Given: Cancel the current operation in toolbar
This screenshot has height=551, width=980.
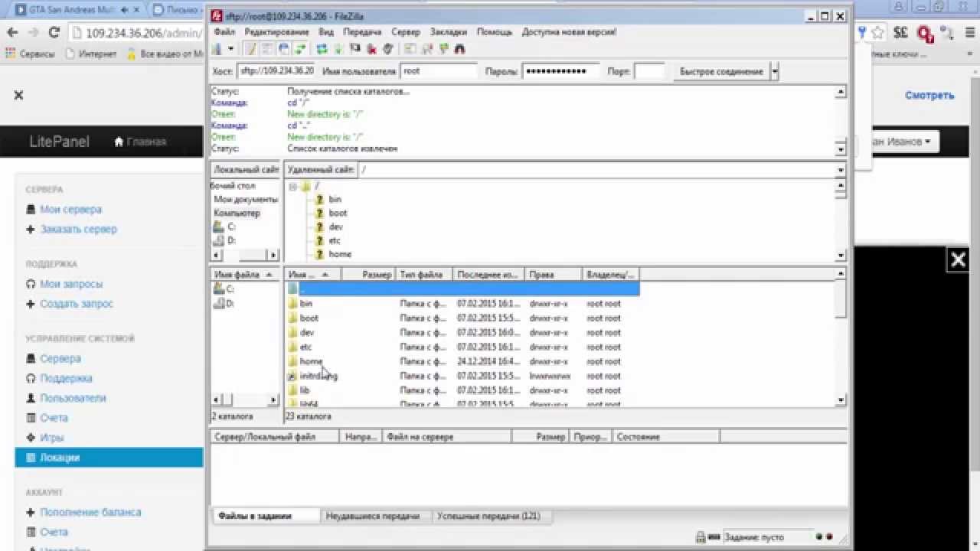Looking at the screenshot, I should pos(355,49).
